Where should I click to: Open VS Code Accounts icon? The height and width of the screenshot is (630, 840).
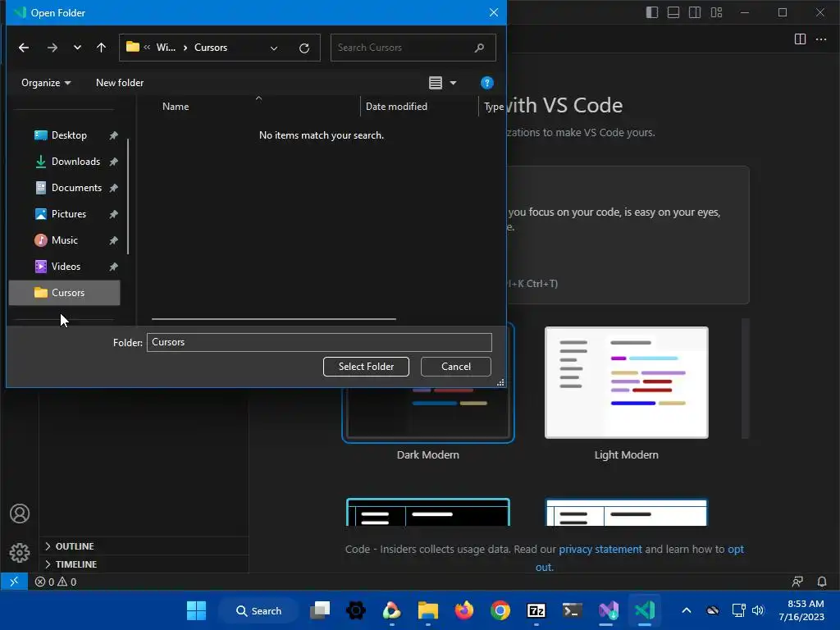(x=20, y=514)
